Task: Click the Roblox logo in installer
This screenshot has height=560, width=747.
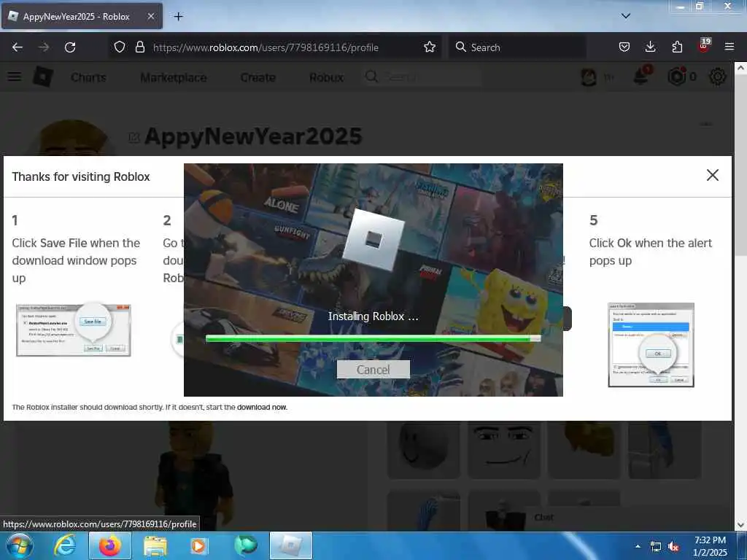Action: click(373, 239)
